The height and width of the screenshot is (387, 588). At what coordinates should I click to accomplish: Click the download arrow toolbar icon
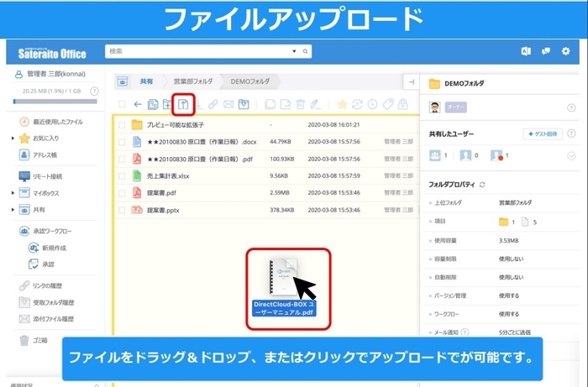tap(199, 104)
